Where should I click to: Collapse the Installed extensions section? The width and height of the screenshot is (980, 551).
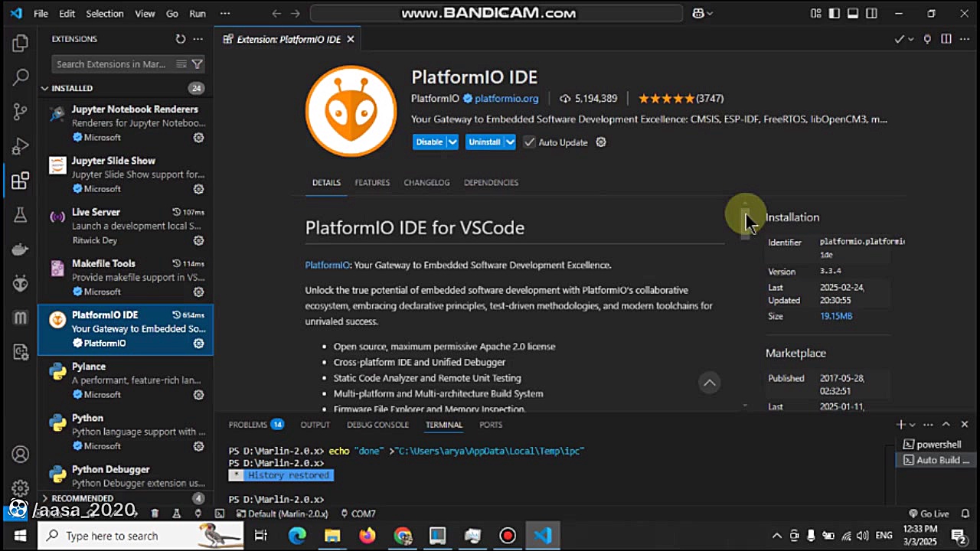(x=45, y=88)
